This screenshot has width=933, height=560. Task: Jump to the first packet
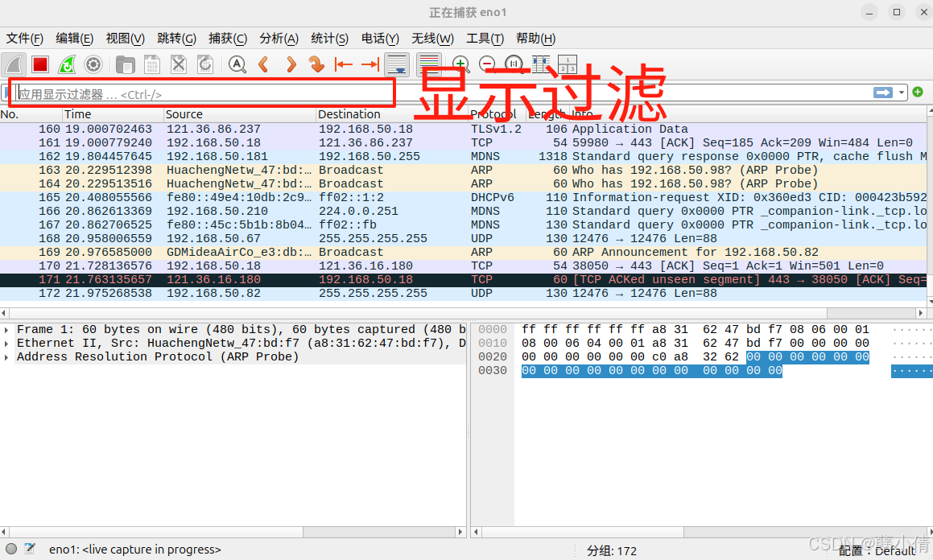click(342, 64)
